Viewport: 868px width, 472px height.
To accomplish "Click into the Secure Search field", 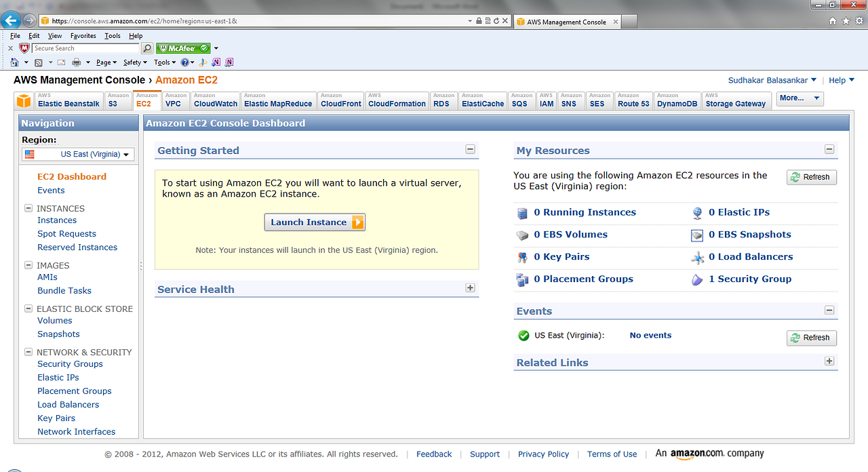I will tap(85, 49).
